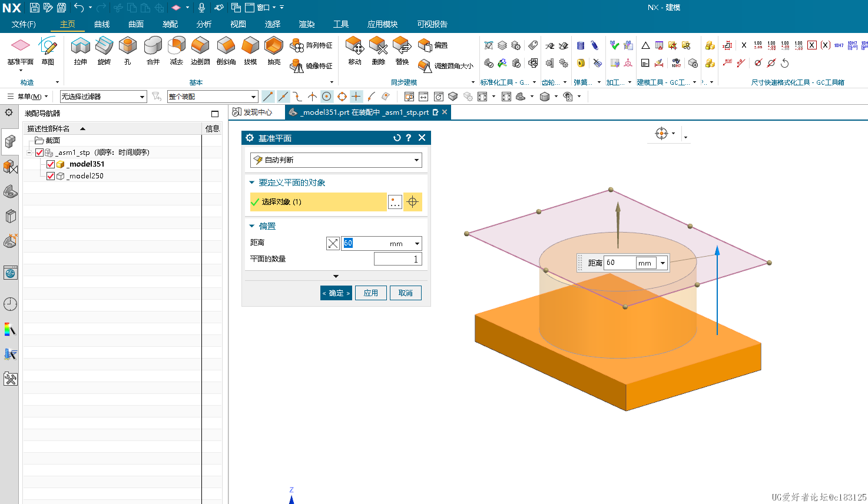Screen dimensions: 868x504
Task: Open the Assembly Navigator sidebar icon
Action: click(10, 141)
